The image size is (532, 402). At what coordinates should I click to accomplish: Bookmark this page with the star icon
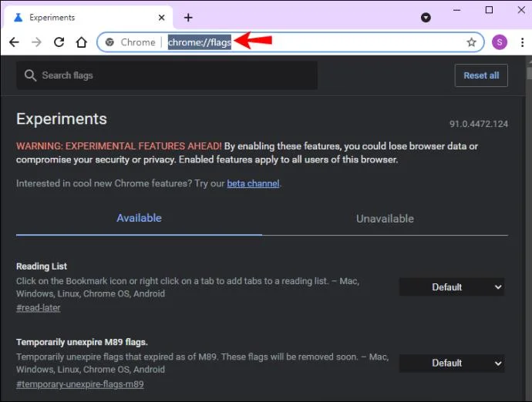coord(471,42)
